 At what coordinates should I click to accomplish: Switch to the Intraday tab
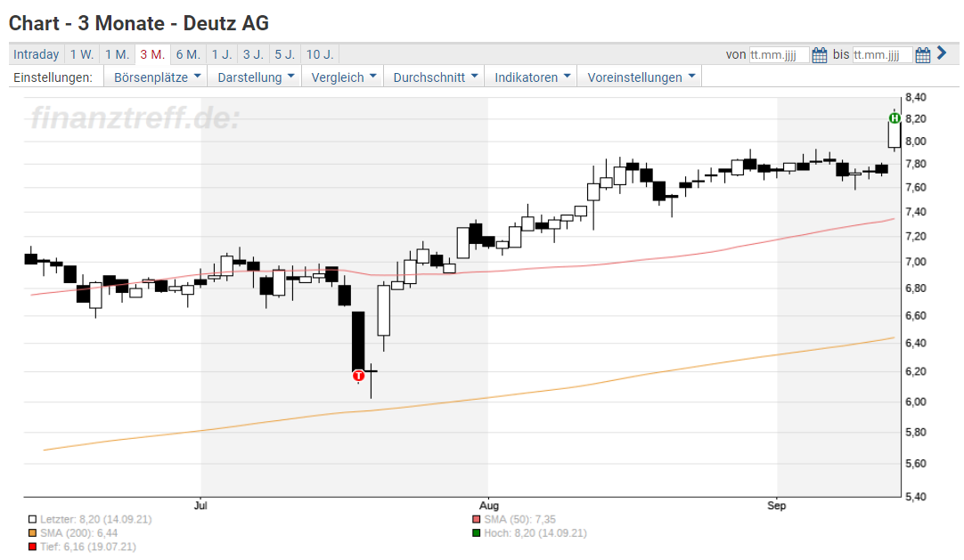(x=37, y=54)
